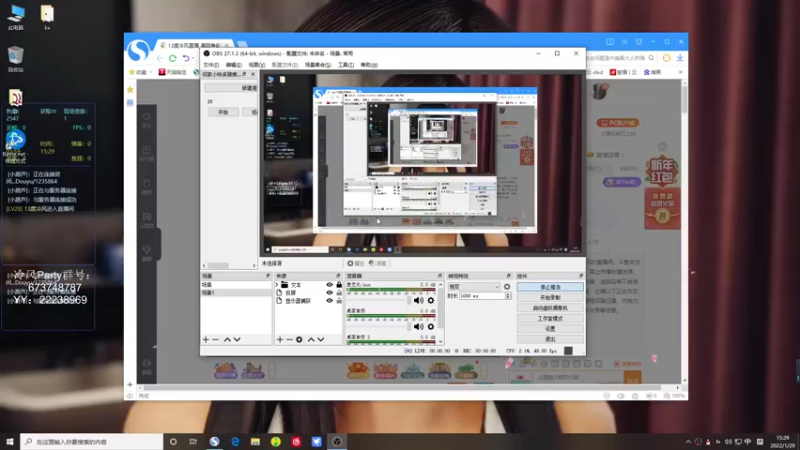Open Task View on the taskbar
Viewport: 800px width, 450px height.
[193, 441]
